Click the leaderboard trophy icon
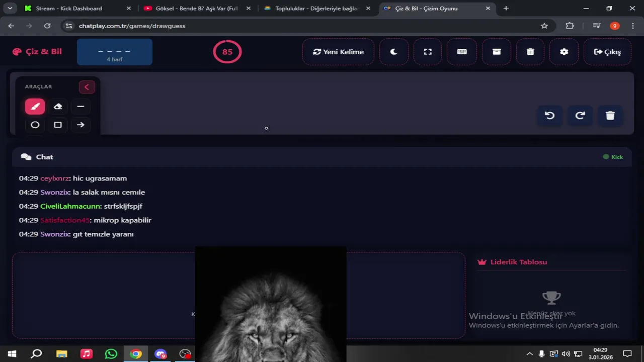The height and width of the screenshot is (362, 644). (551, 298)
